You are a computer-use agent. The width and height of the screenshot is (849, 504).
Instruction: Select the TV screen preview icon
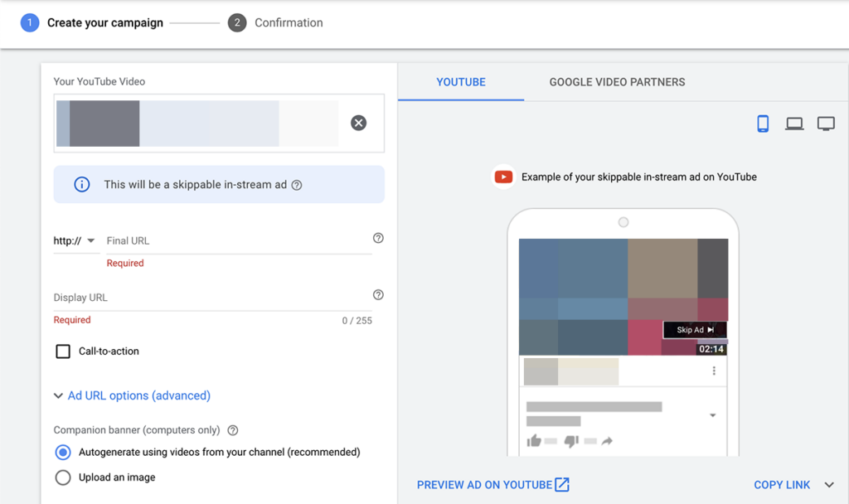pos(826,123)
